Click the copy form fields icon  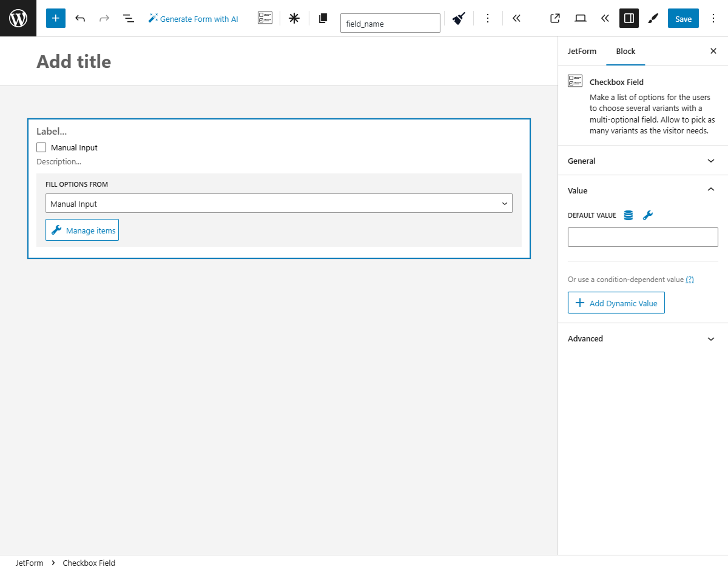click(322, 18)
